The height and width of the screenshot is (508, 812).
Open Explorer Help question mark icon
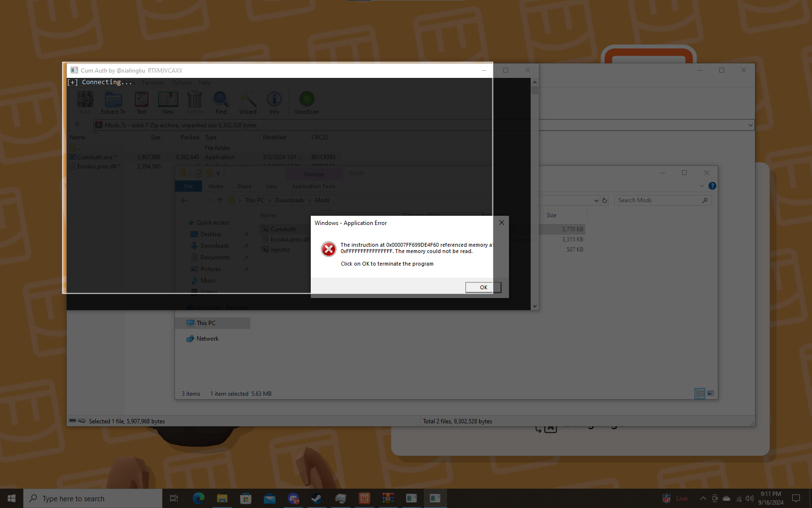click(x=712, y=186)
